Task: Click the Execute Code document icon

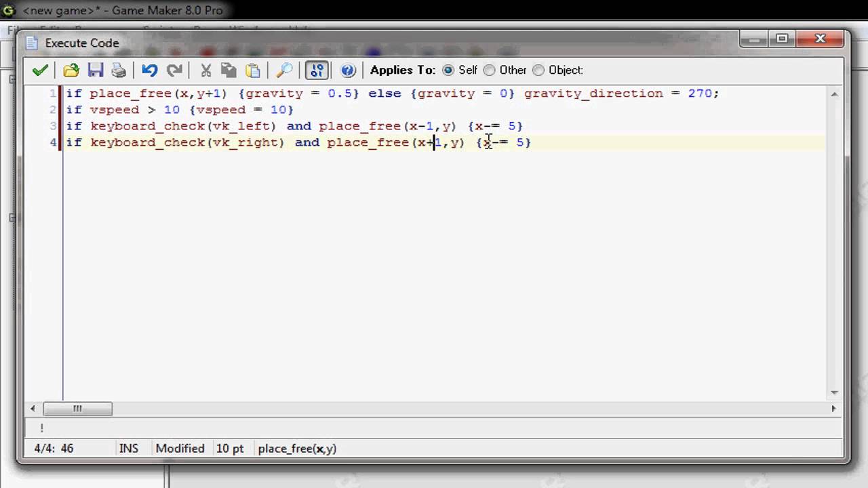Action: tap(32, 43)
